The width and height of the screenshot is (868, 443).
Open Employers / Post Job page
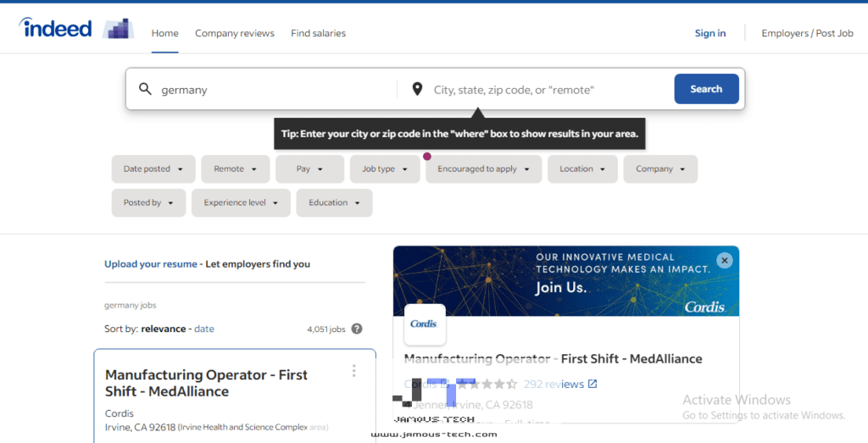tap(807, 33)
